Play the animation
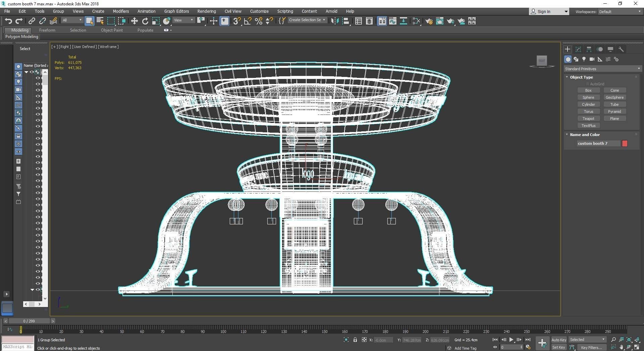 (x=511, y=340)
